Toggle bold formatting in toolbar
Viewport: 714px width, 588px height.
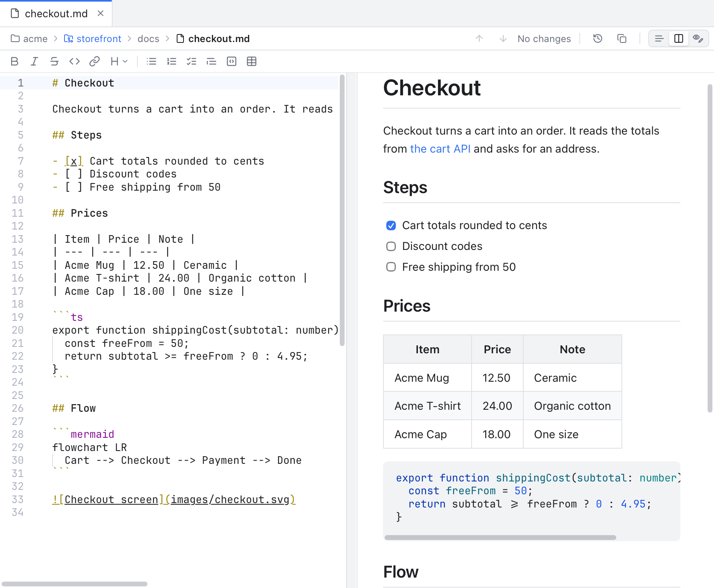point(14,61)
